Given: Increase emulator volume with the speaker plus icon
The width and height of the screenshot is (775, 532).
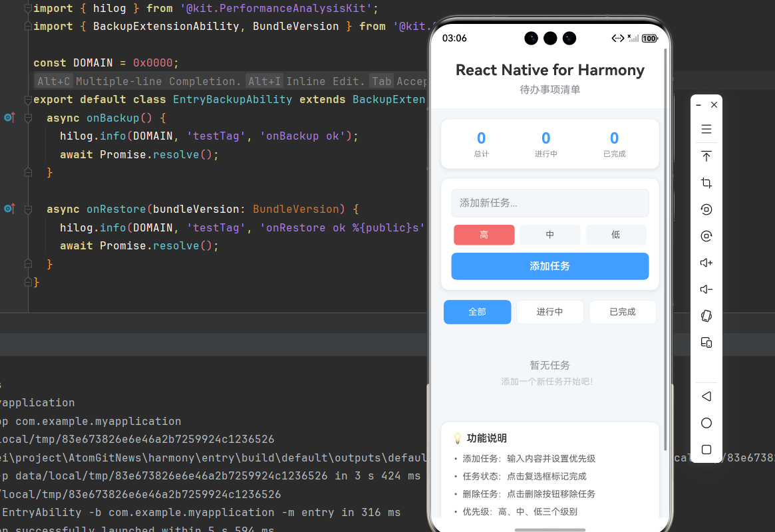Looking at the screenshot, I should click(706, 263).
